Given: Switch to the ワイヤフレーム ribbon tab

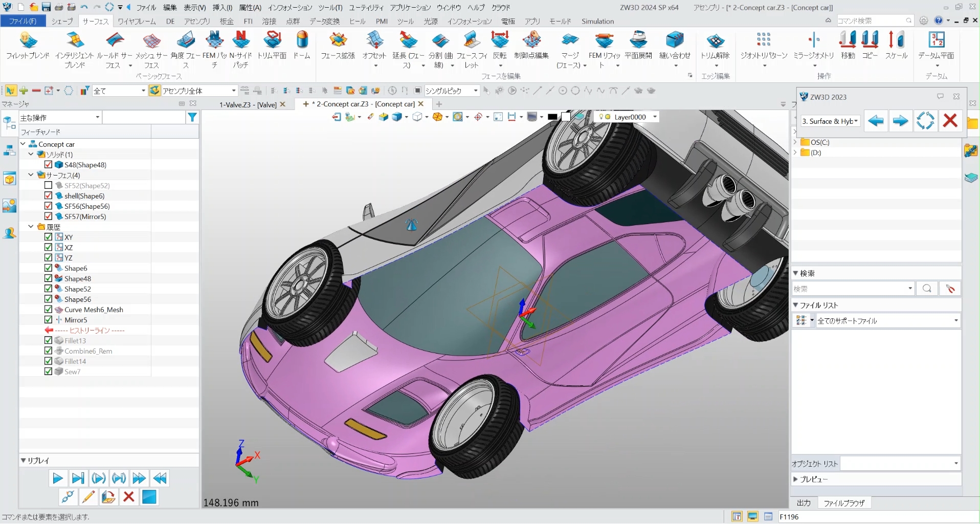Looking at the screenshot, I should coord(137,21).
